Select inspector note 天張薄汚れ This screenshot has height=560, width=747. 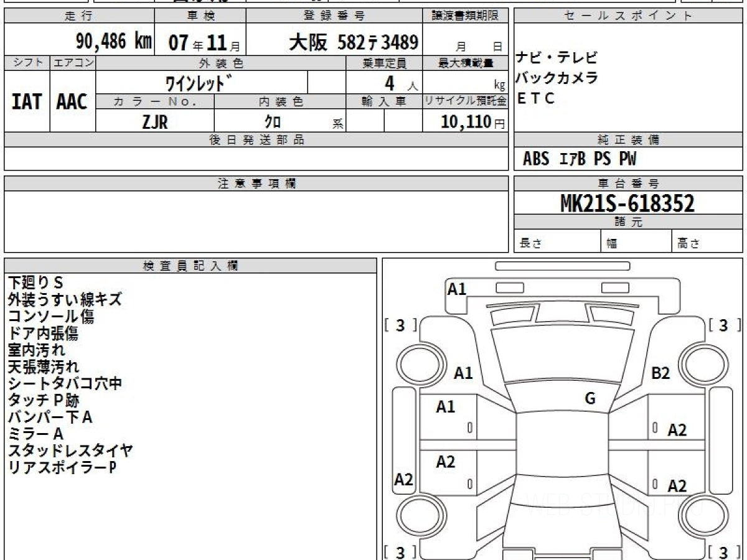[44, 367]
